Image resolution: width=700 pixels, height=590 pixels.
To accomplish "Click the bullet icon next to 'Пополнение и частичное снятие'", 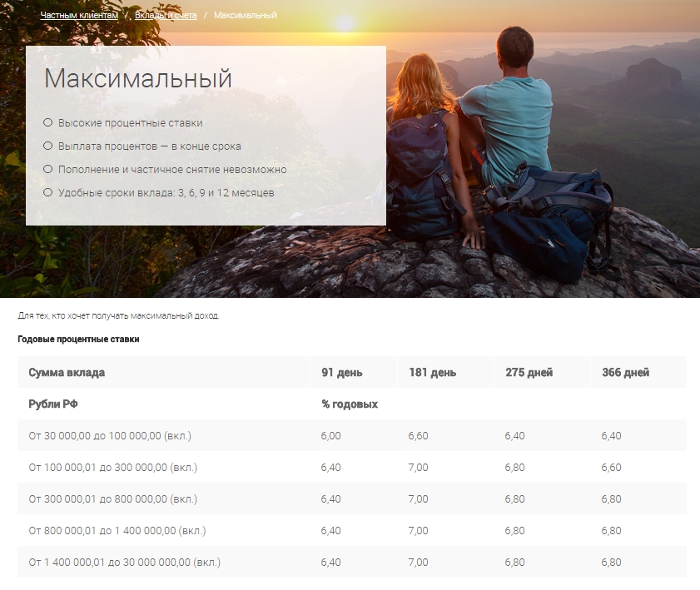I will point(47,170).
